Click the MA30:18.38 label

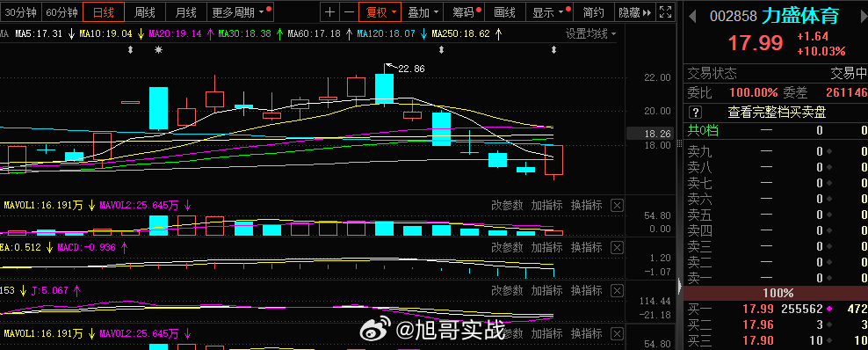pos(244,33)
